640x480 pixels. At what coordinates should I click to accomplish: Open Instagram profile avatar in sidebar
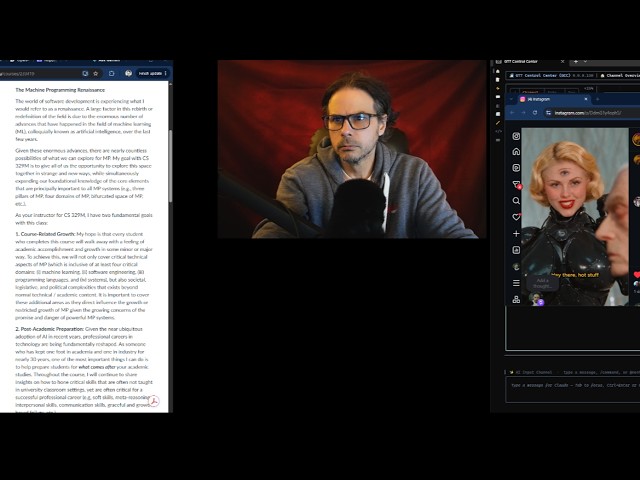click(x=516, y=267)
